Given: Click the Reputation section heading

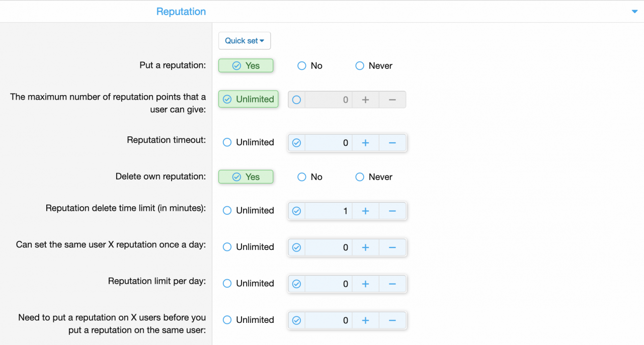Looking at the screenshot, I should click(x=181, y=12).
